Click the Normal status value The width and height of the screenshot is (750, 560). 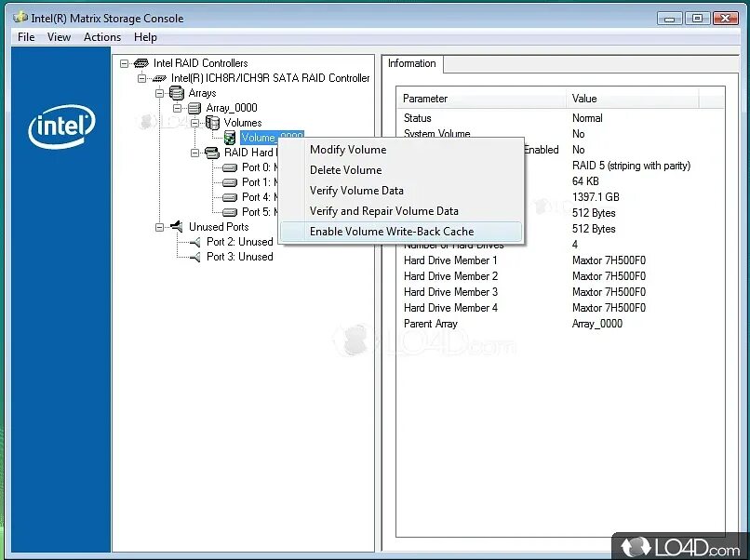[587, 118]
